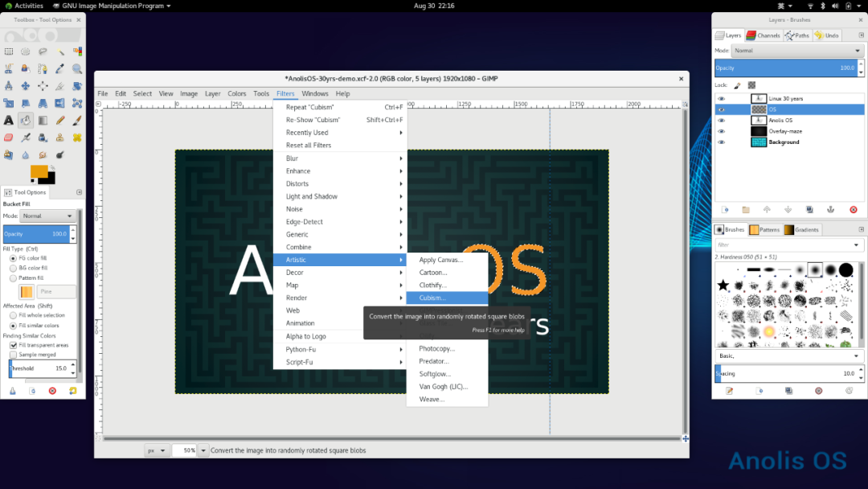Open the Bucket Fill Mode dropdown
868x489 pixels.
coord(47,216)
